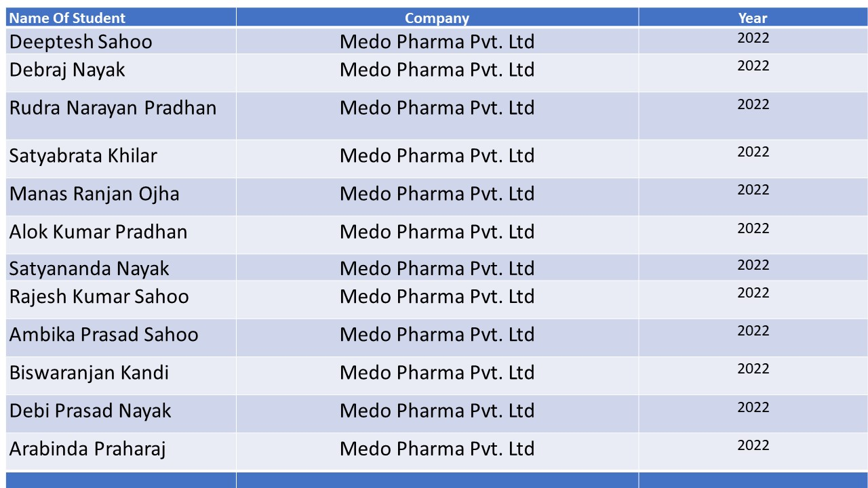Select the year 2022 cell for Biswaranjan Kandi
This screenshot has height=488, width=868.
point(753,375)
